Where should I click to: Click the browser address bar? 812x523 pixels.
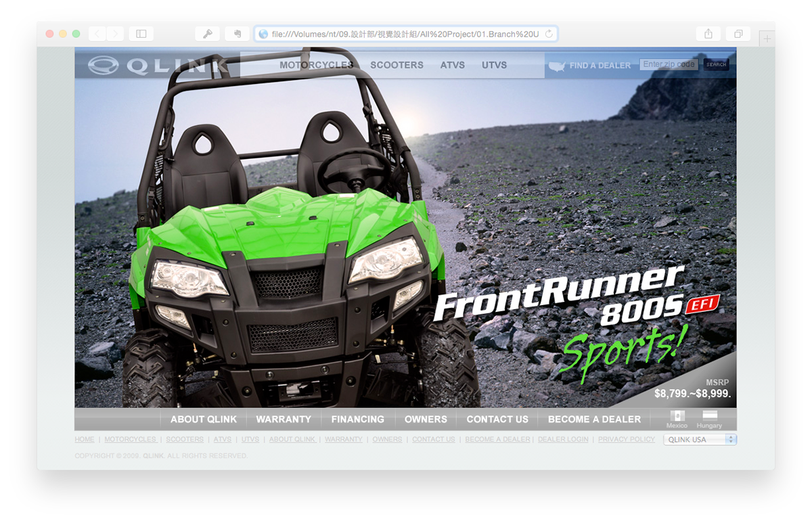tap(406, 34)
